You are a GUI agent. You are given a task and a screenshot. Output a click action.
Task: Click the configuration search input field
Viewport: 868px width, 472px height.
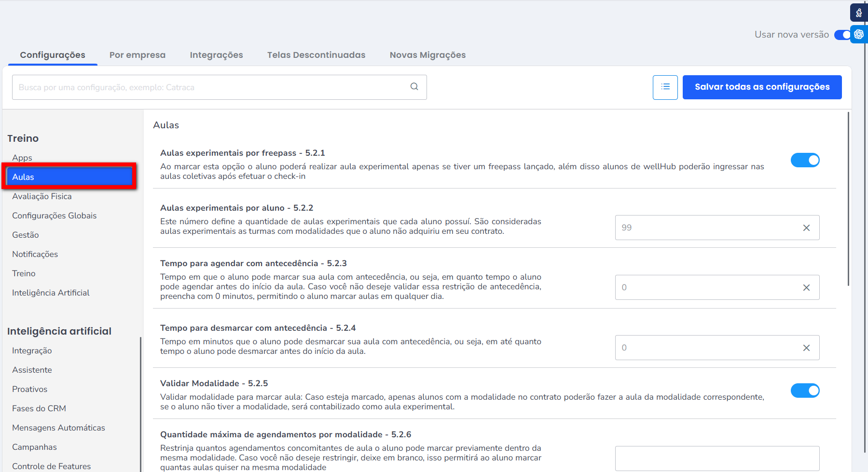[x=210, y=87]
